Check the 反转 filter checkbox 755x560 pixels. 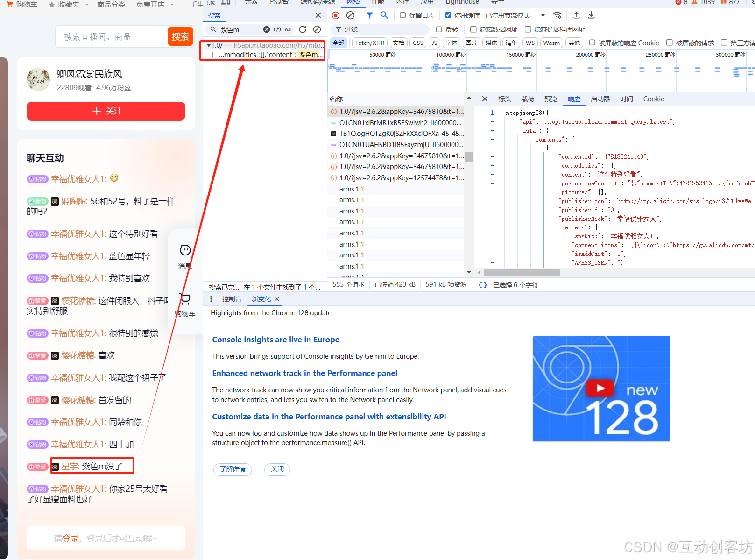tap(439, 29)
